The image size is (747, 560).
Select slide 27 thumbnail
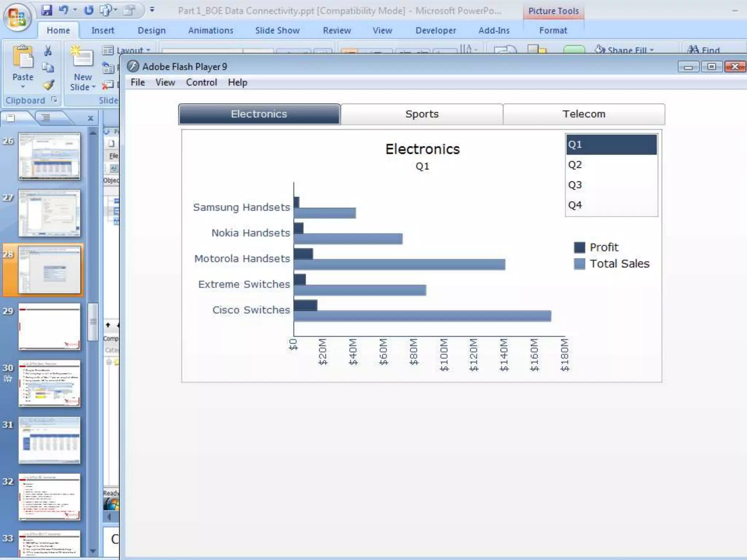pyautogui.click(x=49, y=213)
